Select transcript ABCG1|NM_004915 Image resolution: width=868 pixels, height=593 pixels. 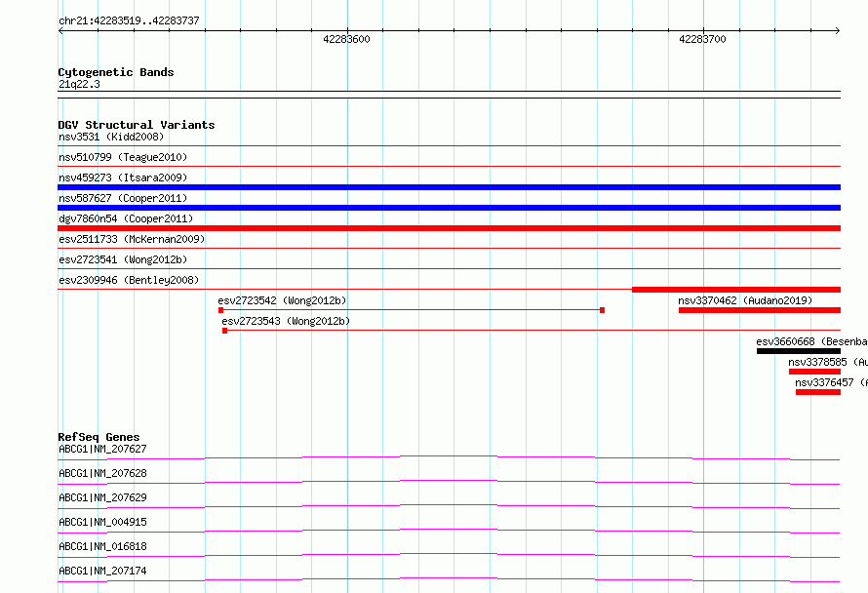point(102,522)
